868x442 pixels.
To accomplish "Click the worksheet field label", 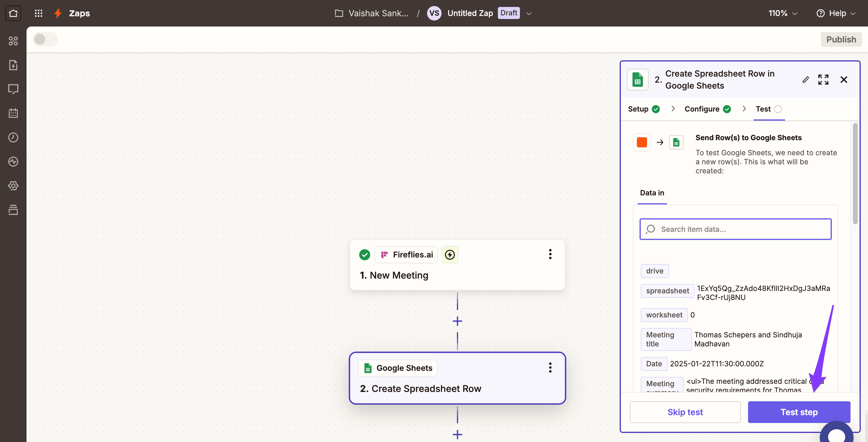I will [x=664, y=315].
